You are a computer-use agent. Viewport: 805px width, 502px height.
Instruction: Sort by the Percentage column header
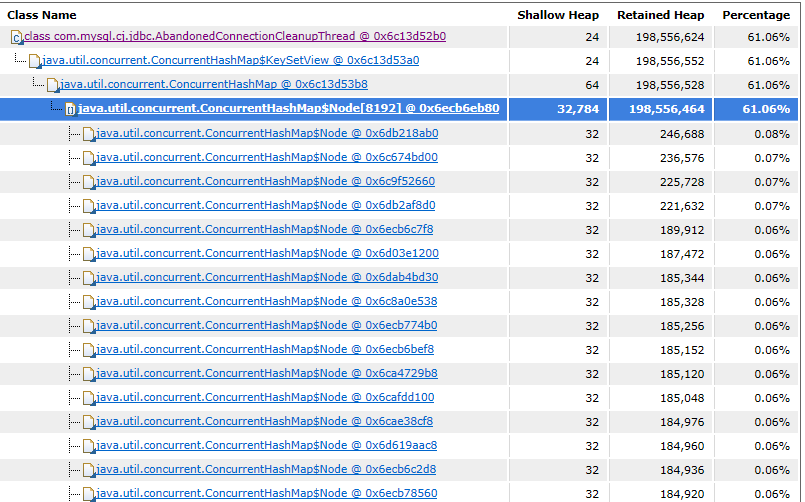click(756, 15)
